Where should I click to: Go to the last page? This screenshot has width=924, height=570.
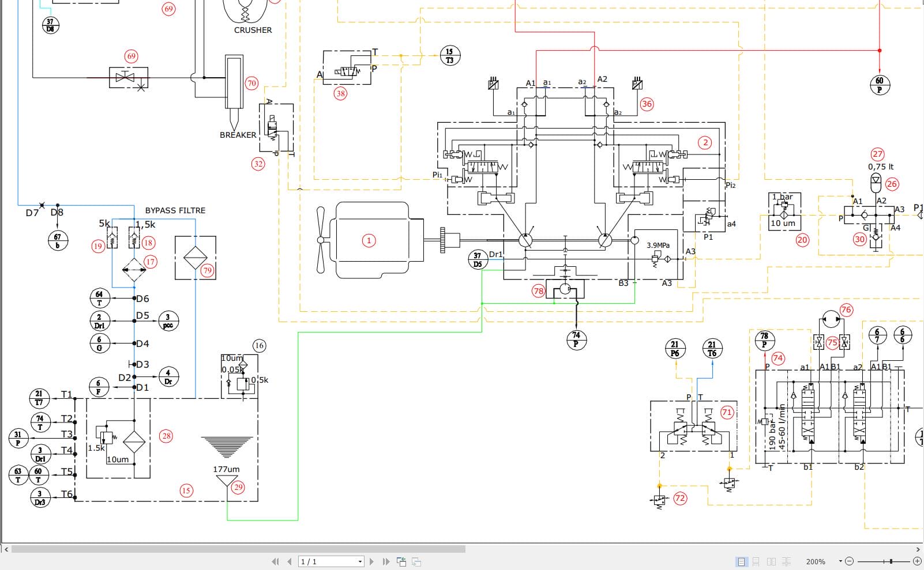click(x=386, y=561)
